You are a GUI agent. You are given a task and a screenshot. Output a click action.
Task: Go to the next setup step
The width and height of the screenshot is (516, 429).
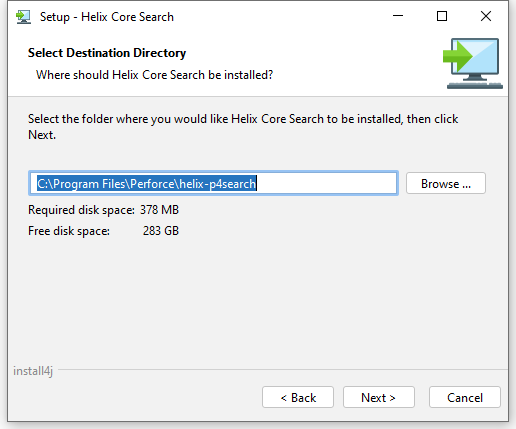tap(379, 397)
